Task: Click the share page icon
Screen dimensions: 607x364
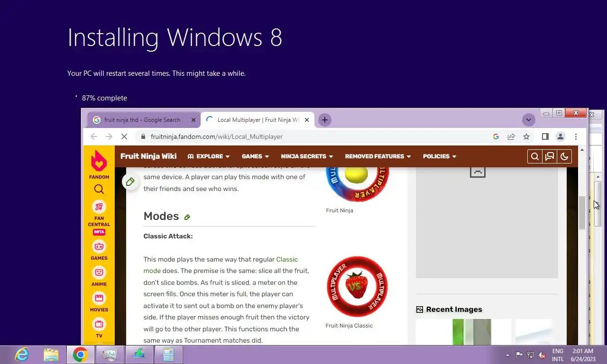Action: tap(511, 136)
